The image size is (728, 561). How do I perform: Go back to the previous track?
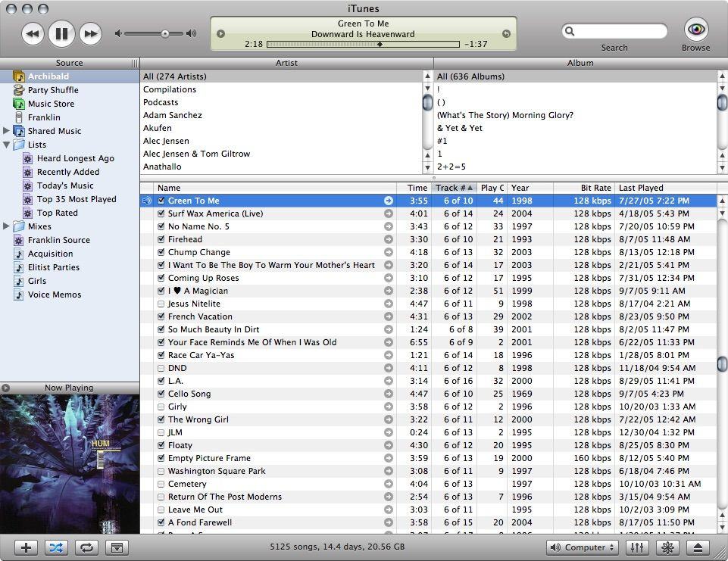click(33, 33)
